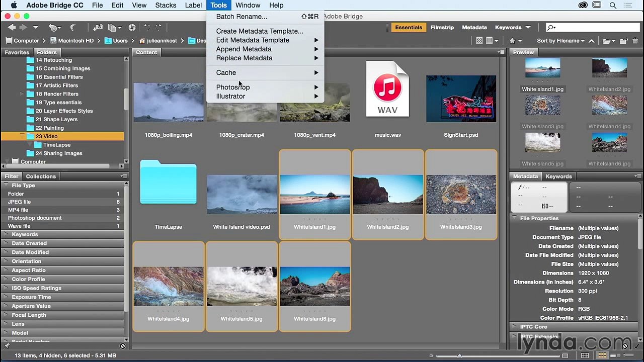Switch to Keywords tab in Metadata panel

[558, 176]
